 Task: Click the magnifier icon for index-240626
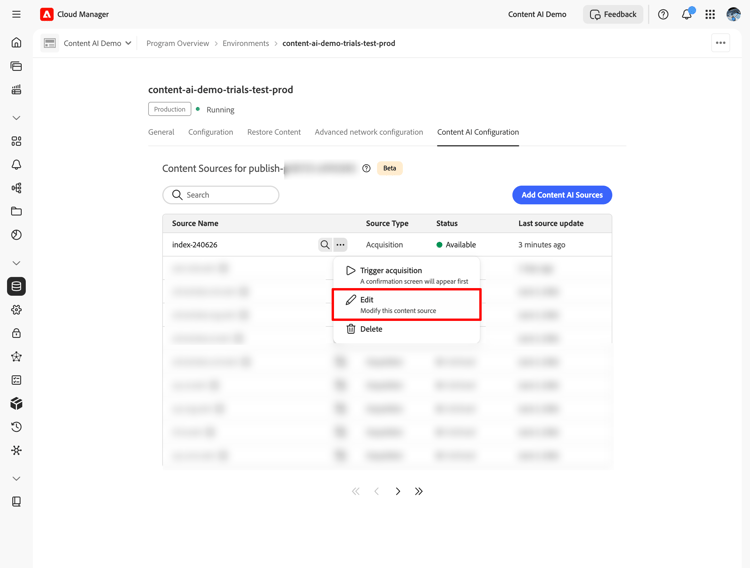click(325, 245)
